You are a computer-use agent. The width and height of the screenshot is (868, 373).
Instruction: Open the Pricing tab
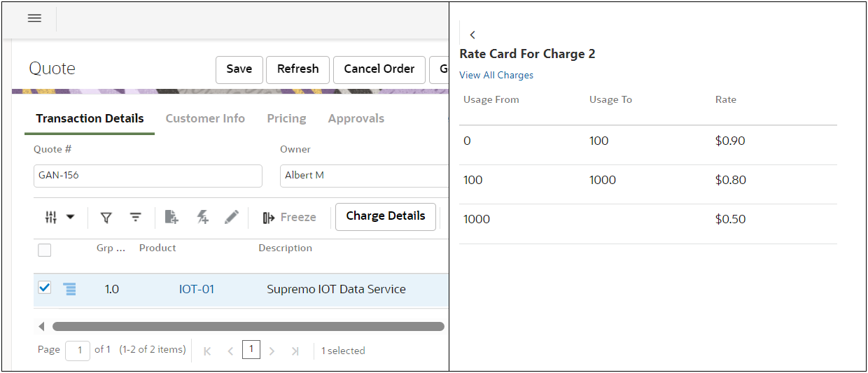pyautogui.click(x=286, y=118)
